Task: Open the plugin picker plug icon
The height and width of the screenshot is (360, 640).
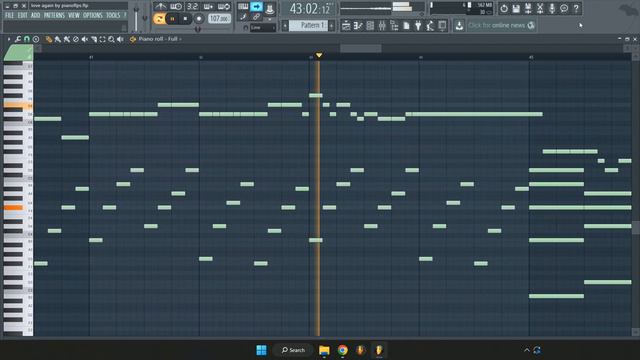Action: click(x=418, y=26)
